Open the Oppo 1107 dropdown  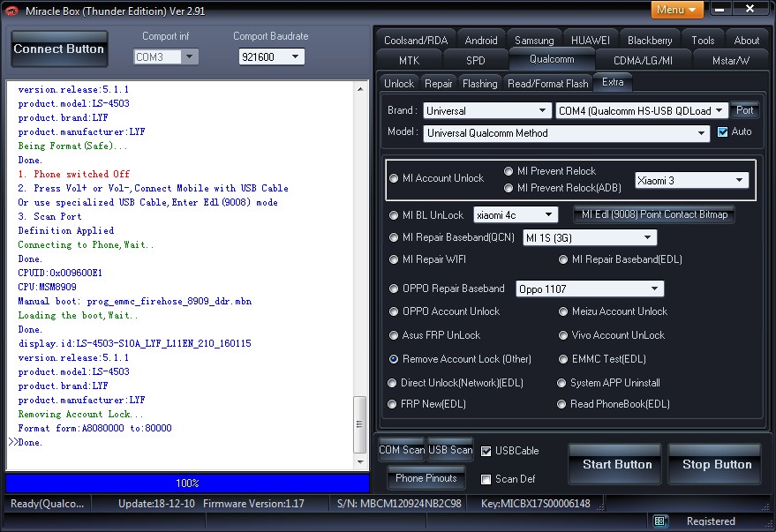(x=590, y=288)
